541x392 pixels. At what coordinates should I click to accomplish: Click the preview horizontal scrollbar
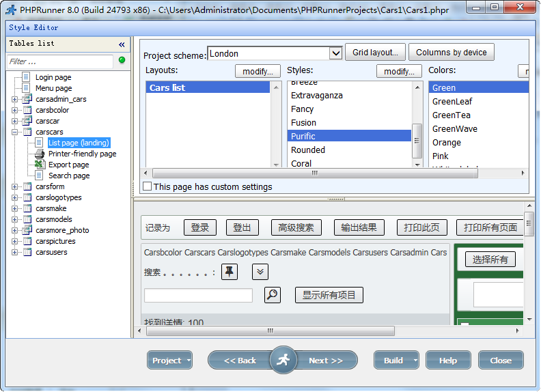click(x=270, y=331)
